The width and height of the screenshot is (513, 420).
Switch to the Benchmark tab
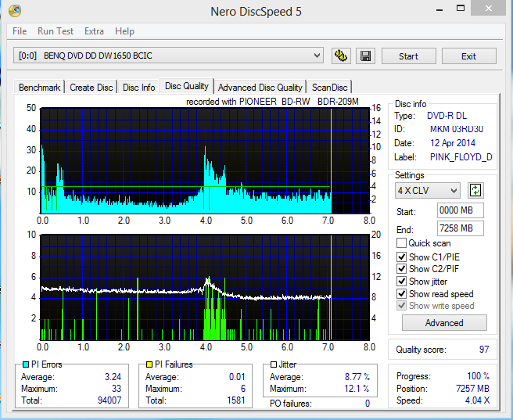point(39,88)
